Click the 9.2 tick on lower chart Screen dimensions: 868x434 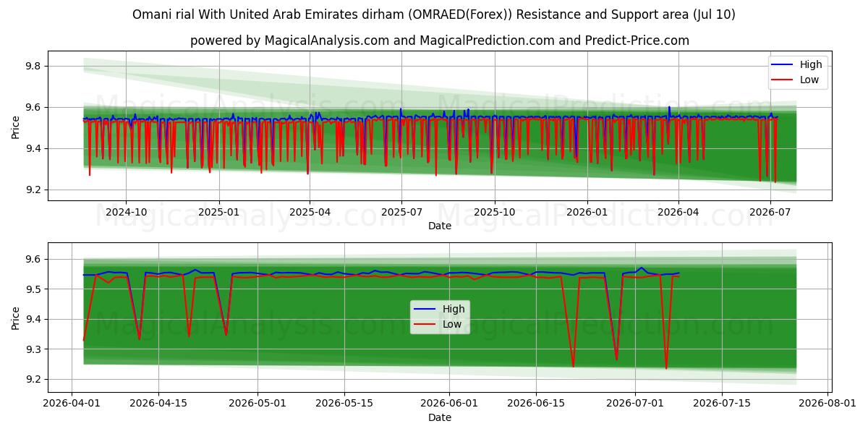[35, 379]
